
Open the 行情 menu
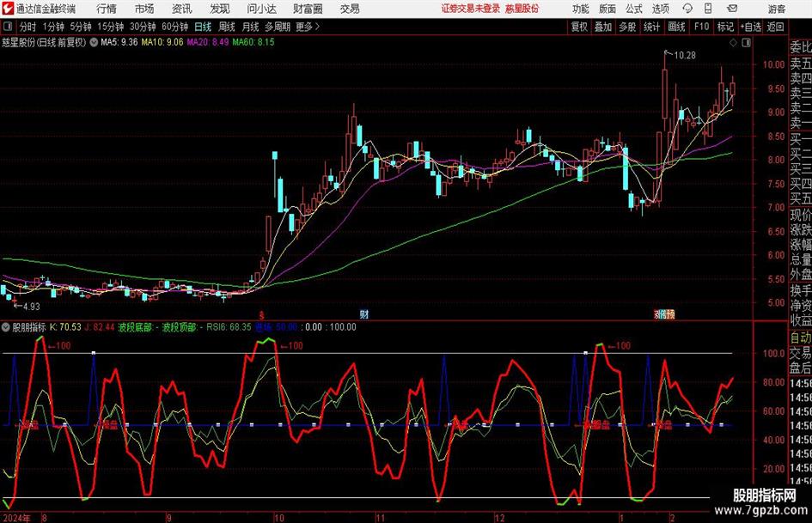coord(107,9)
